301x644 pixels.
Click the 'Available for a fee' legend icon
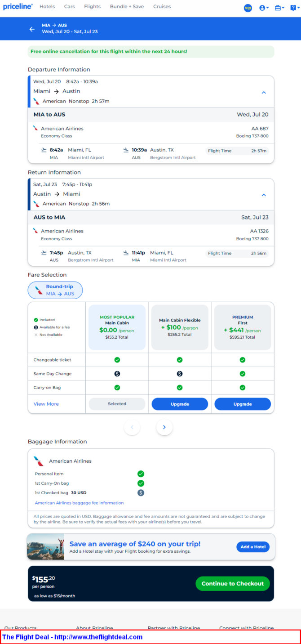pos(36,327)
